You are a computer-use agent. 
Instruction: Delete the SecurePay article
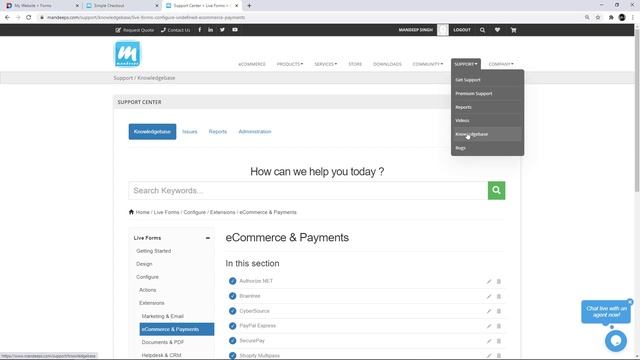[499, 341]
